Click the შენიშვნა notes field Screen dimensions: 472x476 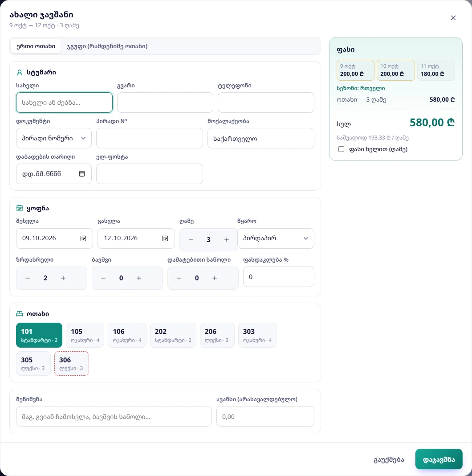pos(114,416)
